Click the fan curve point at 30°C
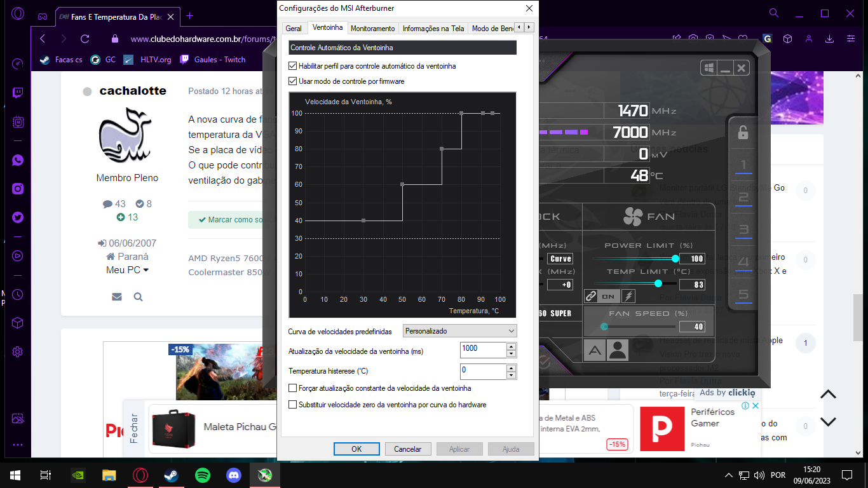Screen dimensions: 868x488 (363, 220)
